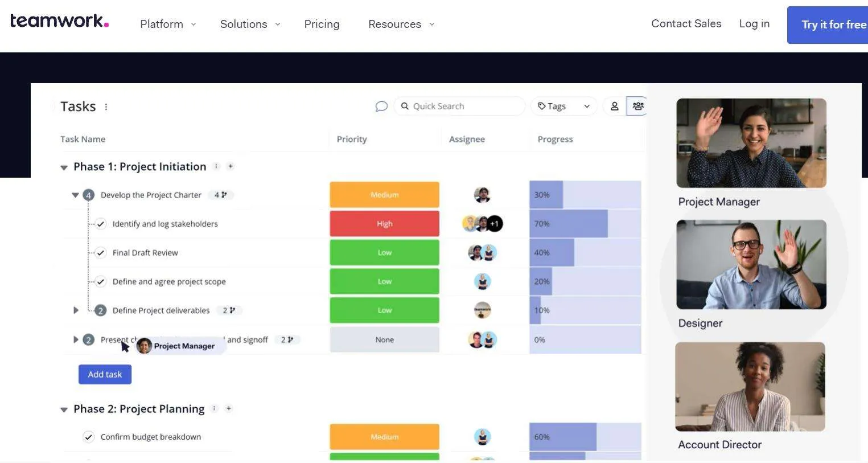Click the Log in link
Viewport: 868px width, 463px height.
pyautogui.click(x=754, y=23)
